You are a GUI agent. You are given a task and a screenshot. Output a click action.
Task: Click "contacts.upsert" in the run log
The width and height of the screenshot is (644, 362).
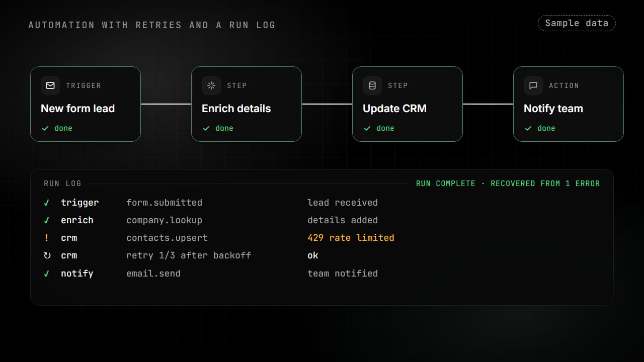pos(167,238)
